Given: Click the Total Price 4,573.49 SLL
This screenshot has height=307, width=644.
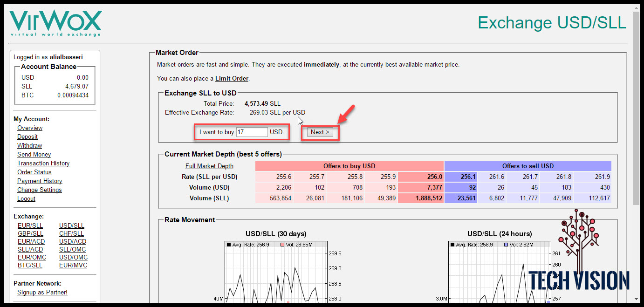Looking at the screenshot, I should [x=262, y=103].
